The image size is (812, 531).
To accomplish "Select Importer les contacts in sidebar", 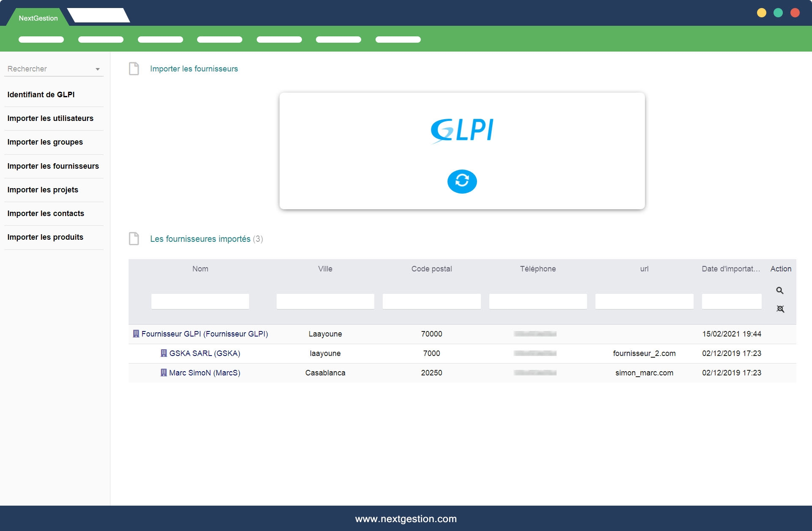I will [46, 213].
